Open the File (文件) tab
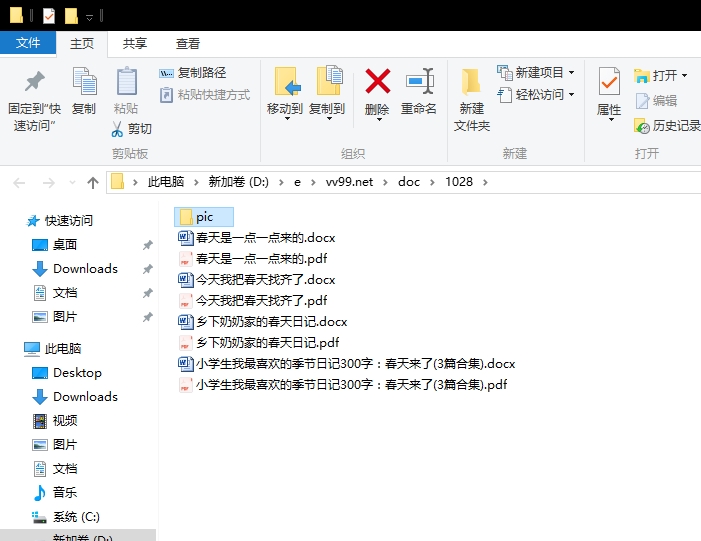 click(28, 43)
